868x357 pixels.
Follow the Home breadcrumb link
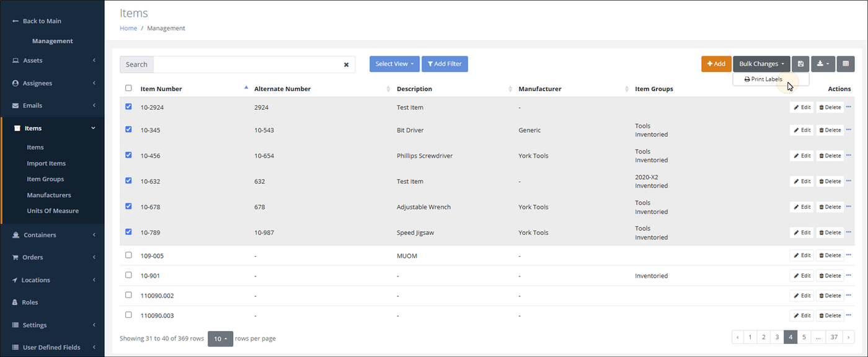[x=128, y=28]
